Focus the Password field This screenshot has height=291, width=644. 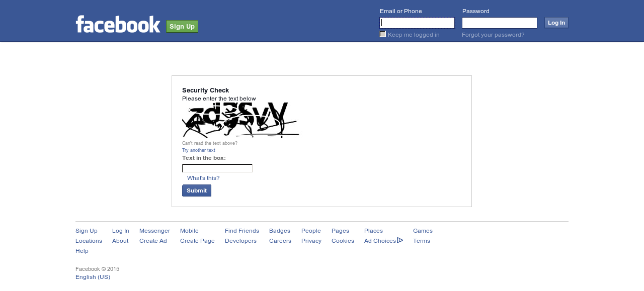(500, 23)
